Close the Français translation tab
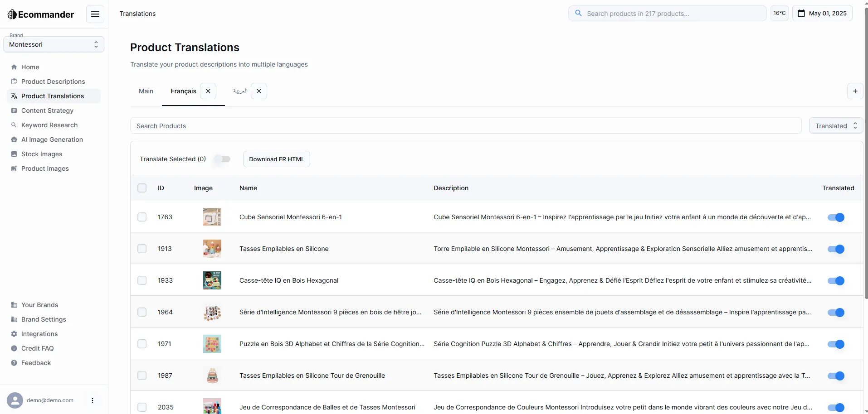 [208, 91]
